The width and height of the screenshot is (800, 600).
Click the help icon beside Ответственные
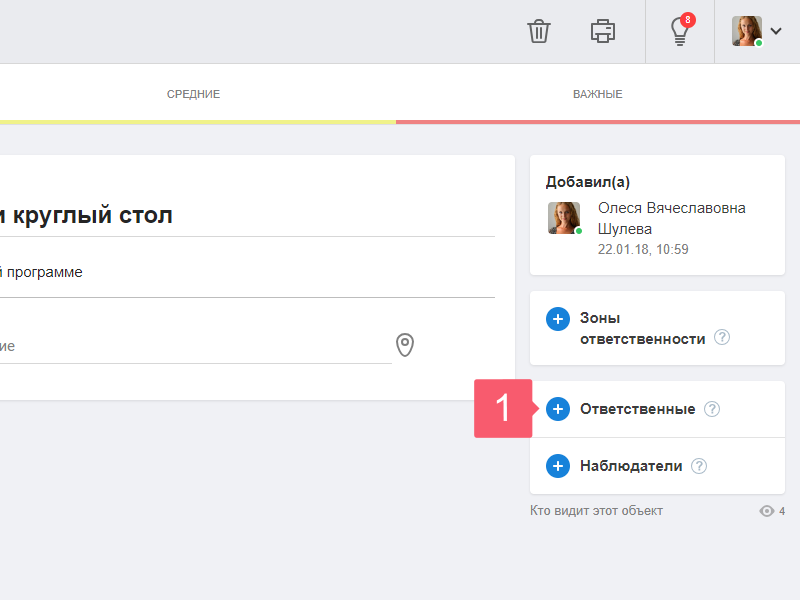pyautogui.click(x=712, y=409)
